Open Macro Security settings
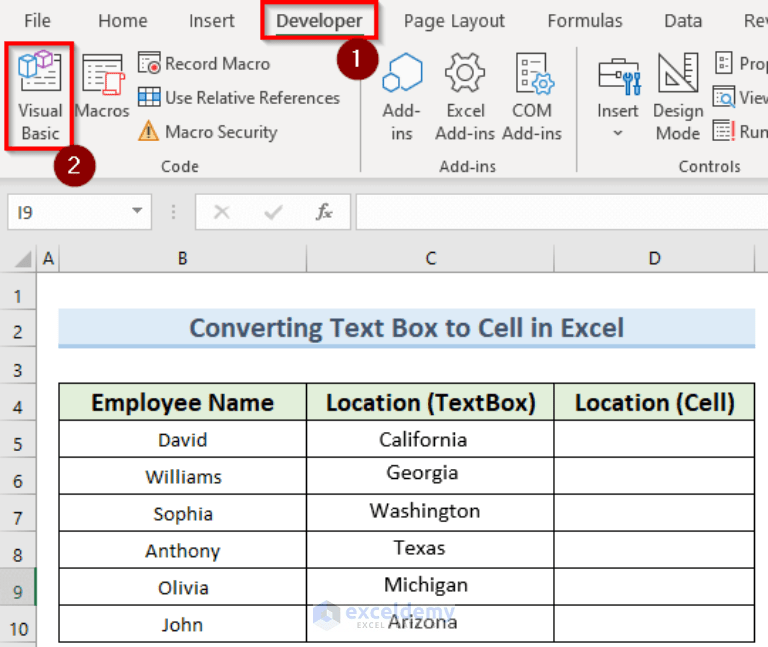Screen dimensions: 768x647 (208, 131)
